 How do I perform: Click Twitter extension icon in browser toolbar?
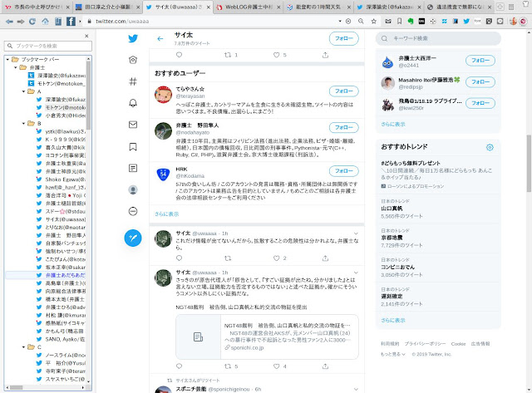coord(466,22)
